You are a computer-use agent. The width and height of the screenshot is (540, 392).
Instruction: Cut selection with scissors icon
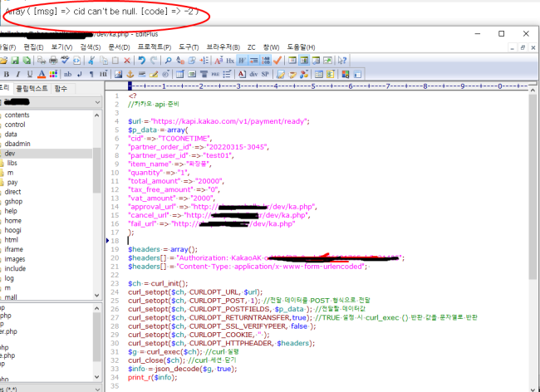[x=91, y=61]
